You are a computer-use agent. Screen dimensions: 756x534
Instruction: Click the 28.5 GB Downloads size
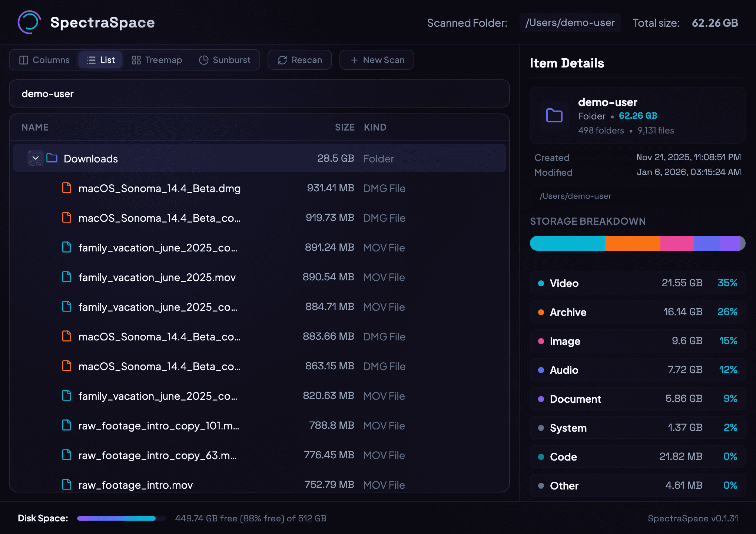(336, 158)
